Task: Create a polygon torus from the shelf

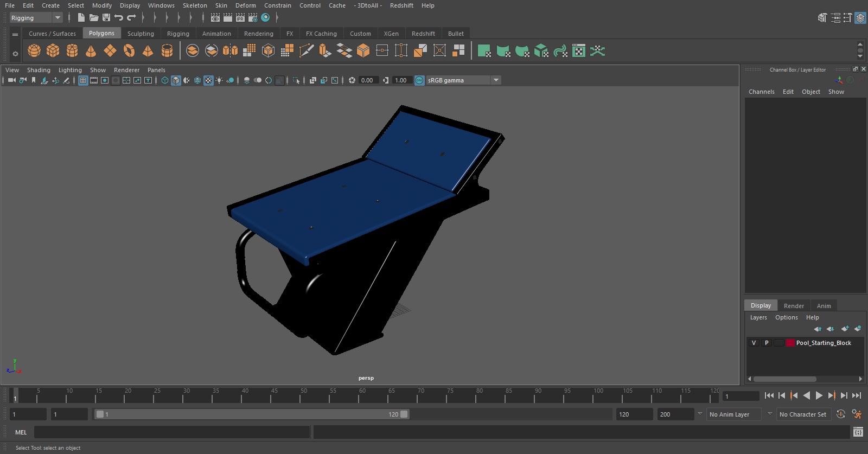Action: 129,51
